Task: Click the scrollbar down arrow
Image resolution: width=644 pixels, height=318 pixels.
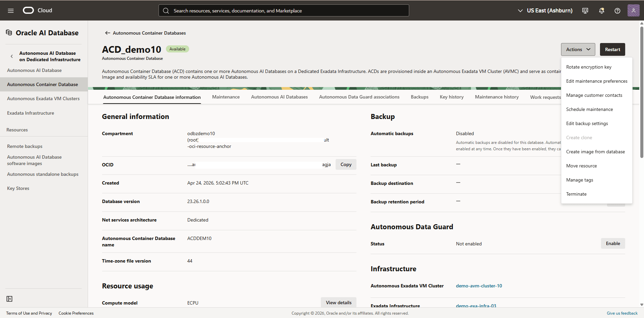Action: pyautogui.click(x=642, y=305)
